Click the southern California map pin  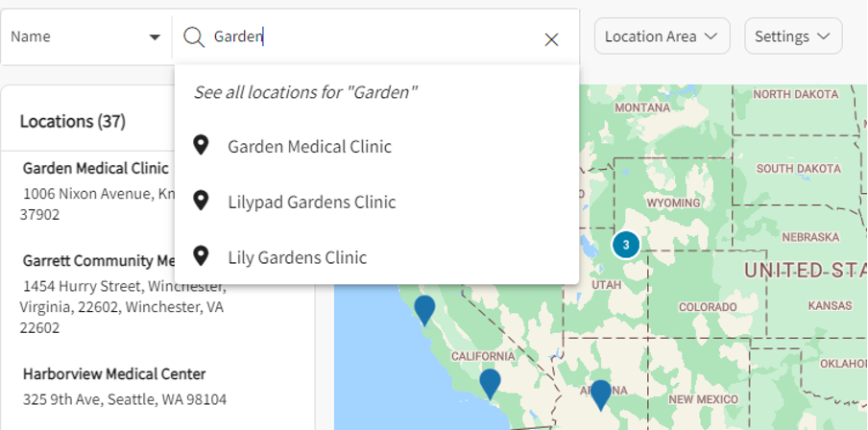[490, 382]
